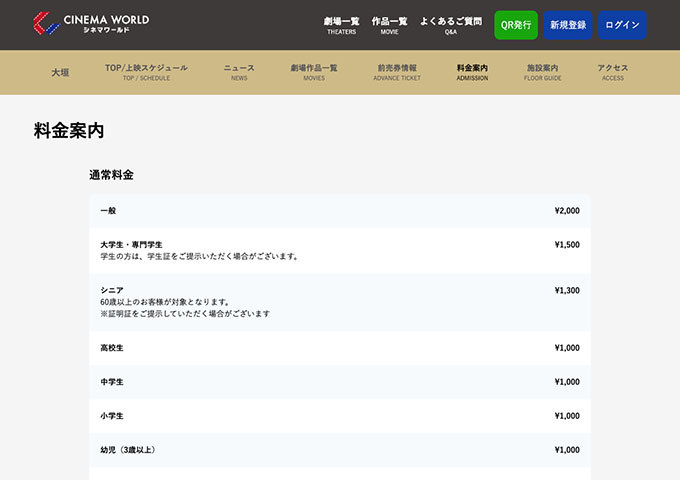Open 劇場作品一覧 MOVIES tab
The image size is (680, 480).
pos(314,72)
